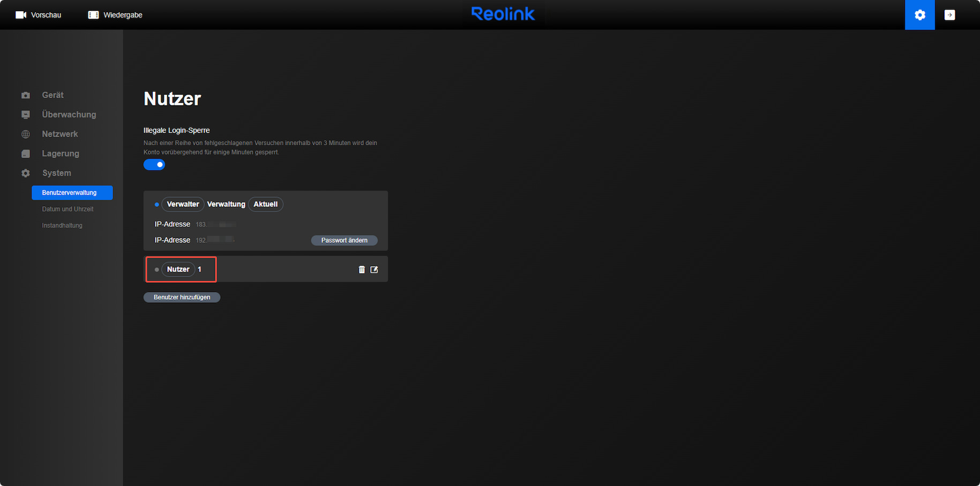This screenshot has height=486, width=980.
Task: Click the Nutzer page heading
Action: pos(173,99)
